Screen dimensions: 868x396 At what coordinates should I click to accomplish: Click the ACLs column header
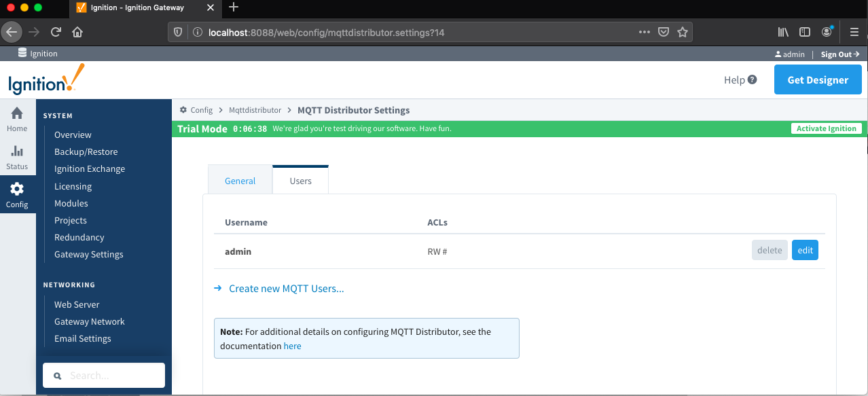coord(437,222)
